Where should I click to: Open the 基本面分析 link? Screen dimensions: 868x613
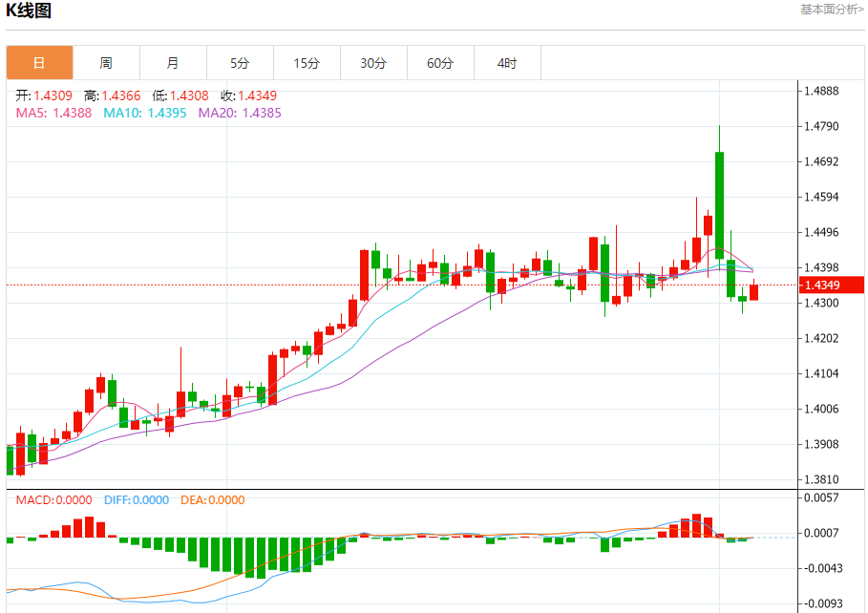point(832,10)
